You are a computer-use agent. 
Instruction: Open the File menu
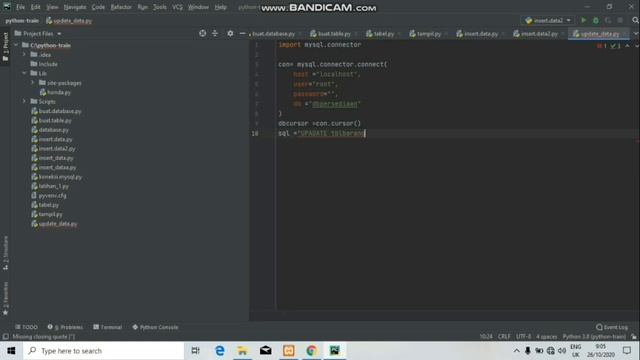coord(20,7)
